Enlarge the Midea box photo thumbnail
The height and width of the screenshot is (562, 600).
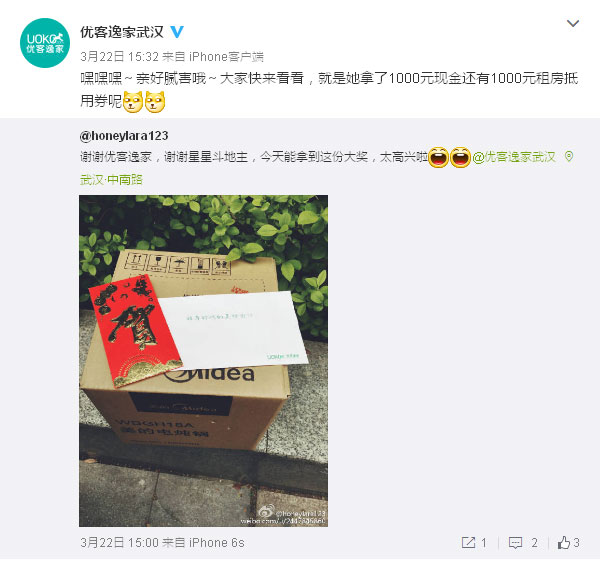point(203,361)
